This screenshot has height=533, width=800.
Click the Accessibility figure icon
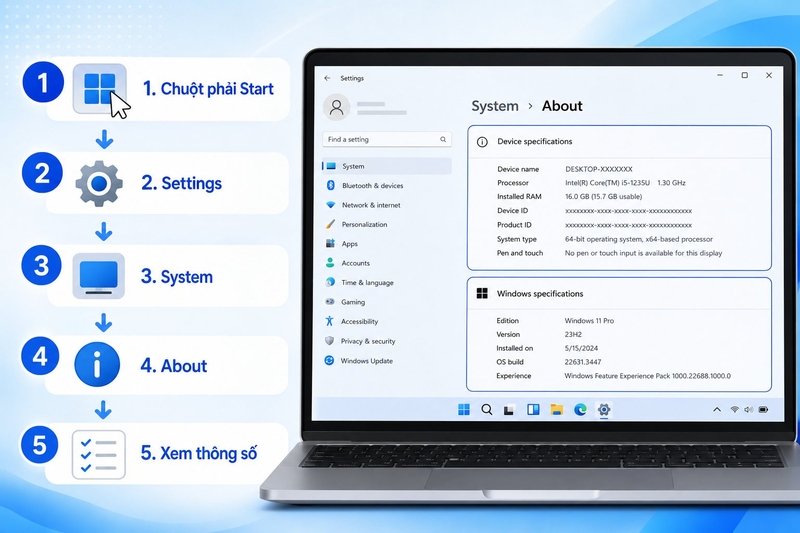330,321
